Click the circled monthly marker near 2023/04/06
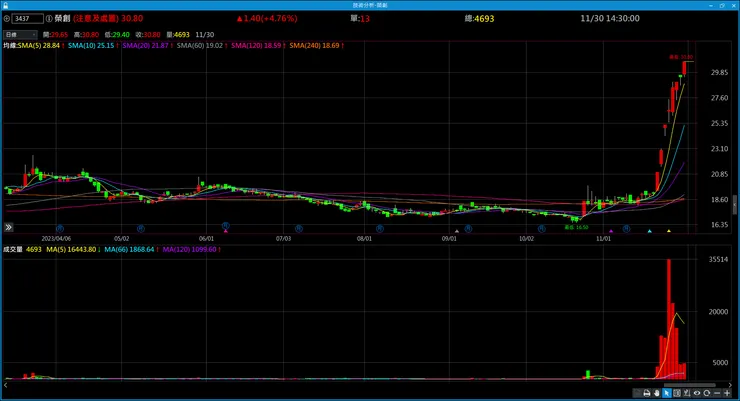Viewport: 740px width, 401px height. tap(59, 229)
